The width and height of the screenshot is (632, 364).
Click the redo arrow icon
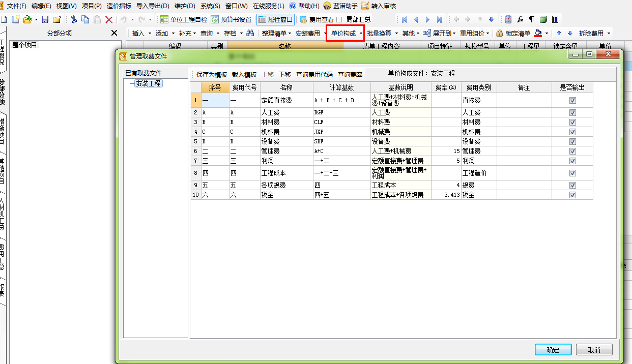142,19
